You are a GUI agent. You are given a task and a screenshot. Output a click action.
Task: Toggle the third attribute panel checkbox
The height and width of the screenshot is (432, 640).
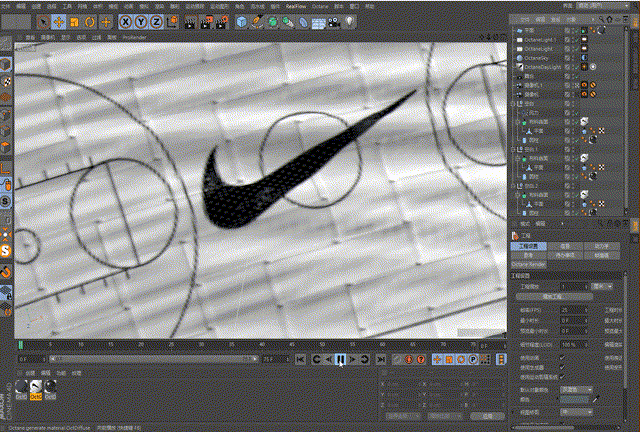[x=562, y=376]
